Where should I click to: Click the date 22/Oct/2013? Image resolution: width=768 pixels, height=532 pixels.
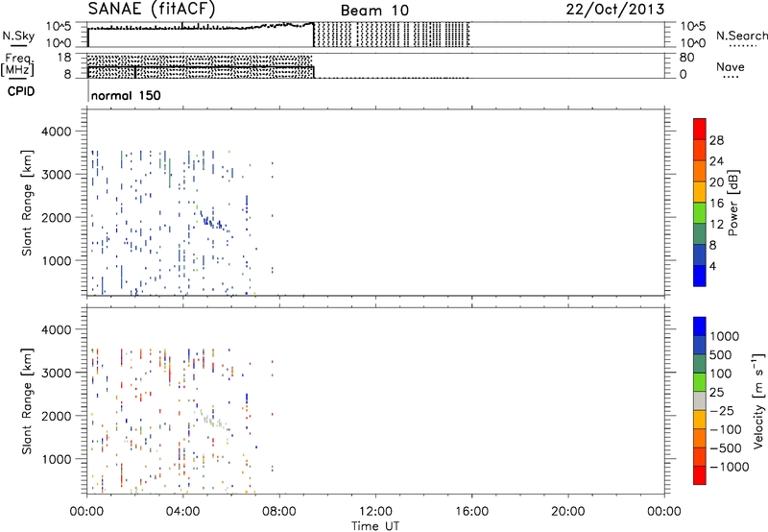pyautogui.click(x=615, y=10)
